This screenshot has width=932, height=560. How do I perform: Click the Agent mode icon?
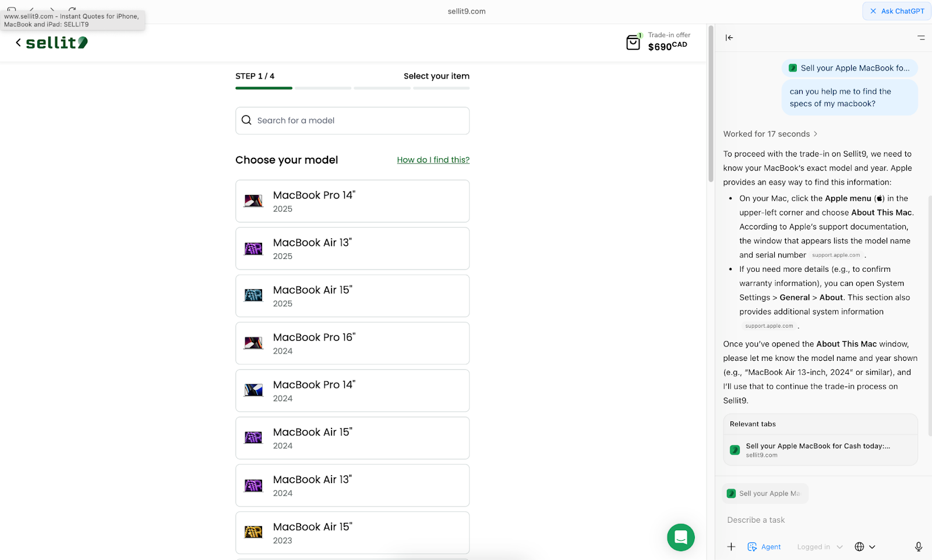coord(752,547)
